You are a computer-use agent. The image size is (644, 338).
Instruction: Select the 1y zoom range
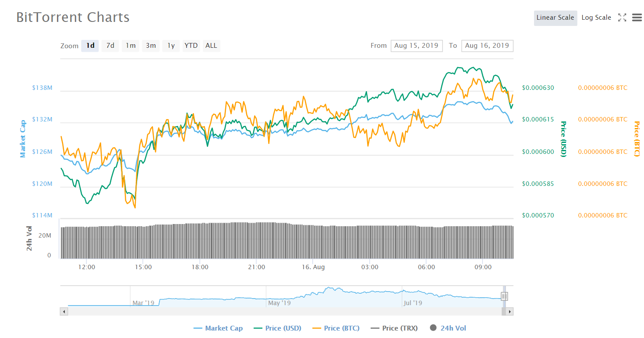[171, 46]
